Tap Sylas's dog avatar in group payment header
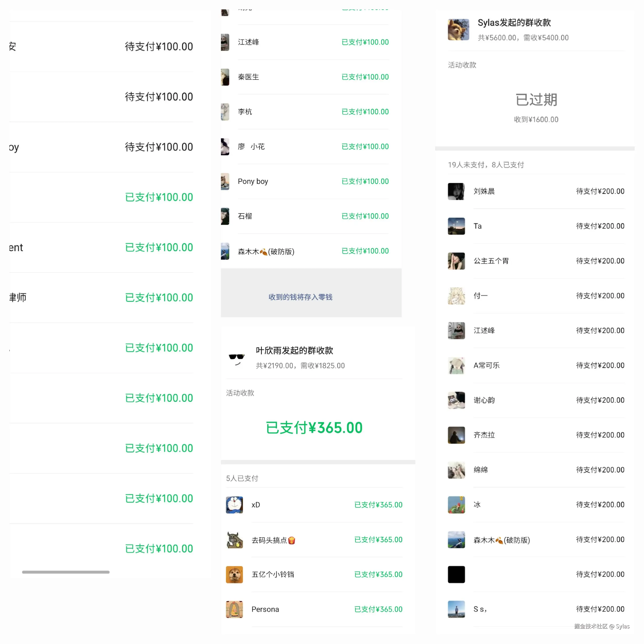Viewport: 644px width, 644px height. (458, 29)
